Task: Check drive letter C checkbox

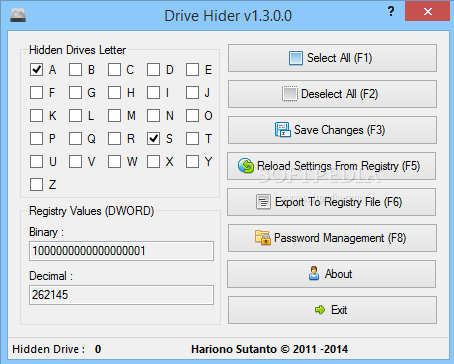Action: (x=114, y=70)
